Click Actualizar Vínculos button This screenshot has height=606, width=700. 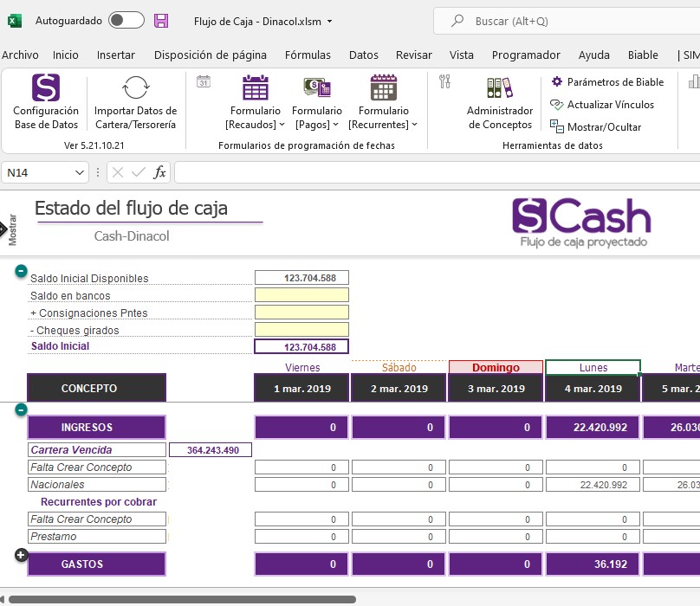click(x=602, y=105)
